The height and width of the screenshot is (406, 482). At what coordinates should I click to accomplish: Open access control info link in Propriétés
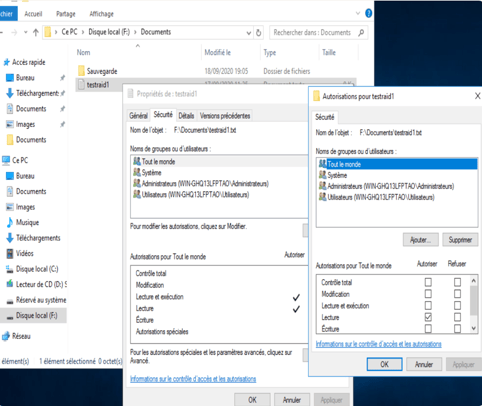193,379
